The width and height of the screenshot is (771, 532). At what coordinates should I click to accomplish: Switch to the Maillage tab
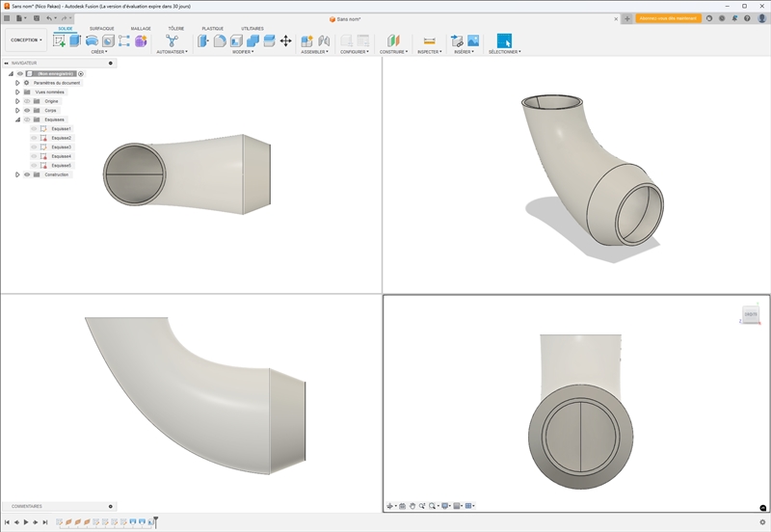(x=141, y=29)
